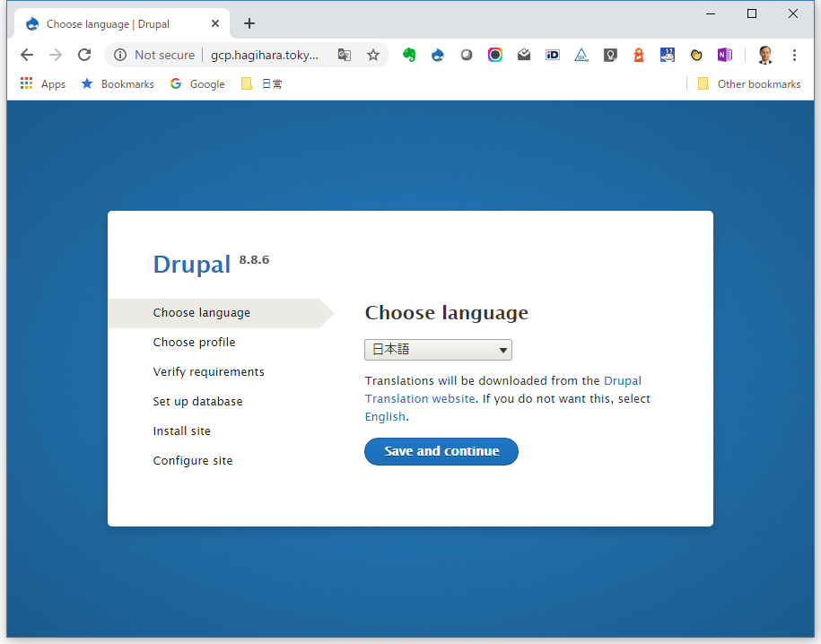821x644 pixels.
Task: Open the rainbow-ringed camera extension
Action: tap(494, 55)
